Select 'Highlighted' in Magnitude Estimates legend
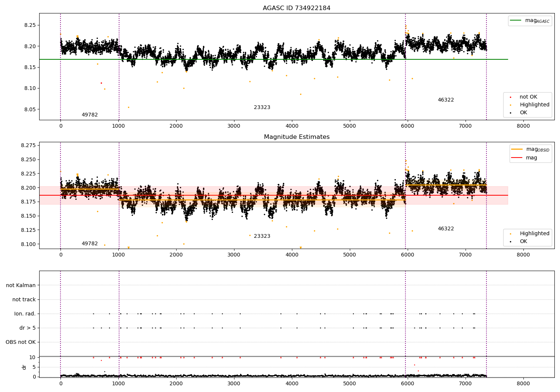Image resolution: width=560 pixels, height=392 pixels. tap(534, 234)
